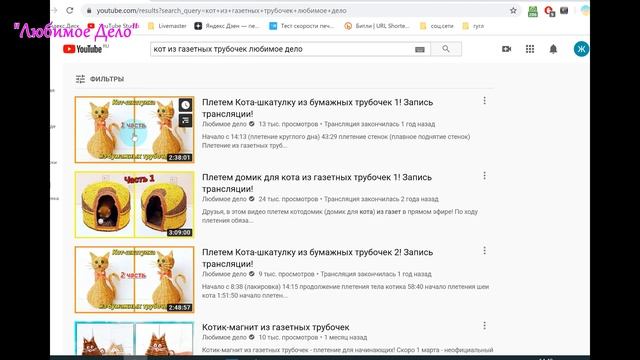Click the browser address bar URL
The image size is (640, 360).
pos(221,11)
